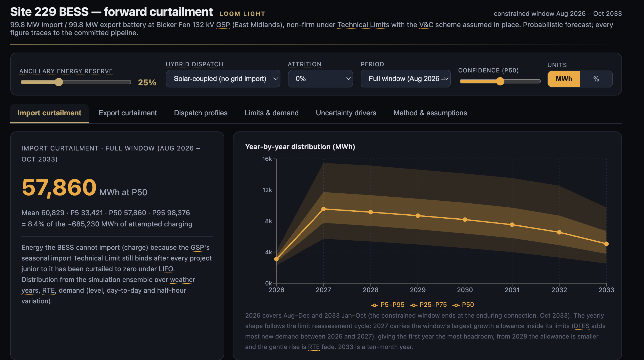
Task: Click the Technical Limits glossary term in header
Action: pos(363,25)
